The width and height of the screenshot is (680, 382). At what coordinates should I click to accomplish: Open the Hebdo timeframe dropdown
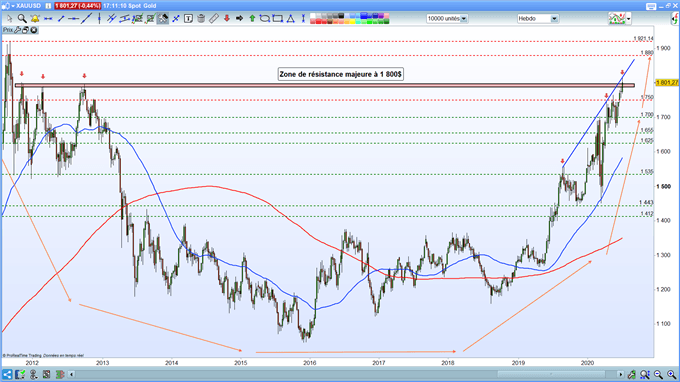pos(554,19)
